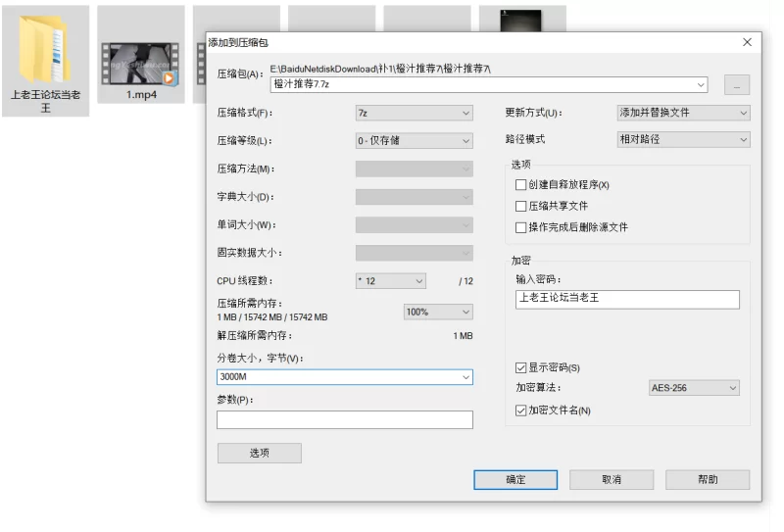784x532 pixels.
Task: Click the disabled 压缩方法 dropdown
Action: pyautogui.click(x=414, y=169)
